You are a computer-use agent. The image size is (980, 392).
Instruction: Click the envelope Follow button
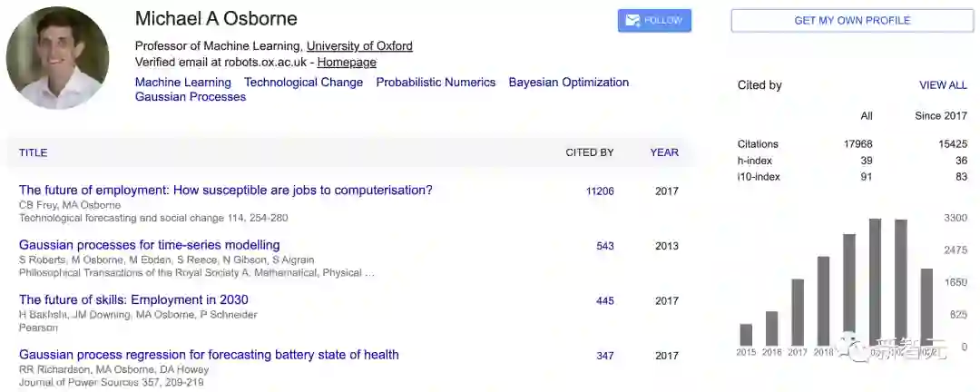654,21
